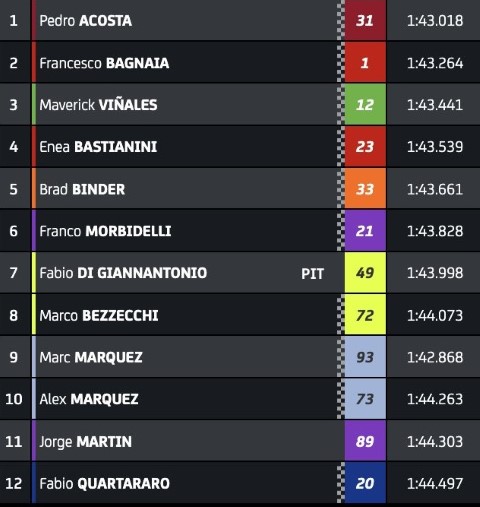
Task: Click the red number 31 badge
Action: click(x=365, y=20)
